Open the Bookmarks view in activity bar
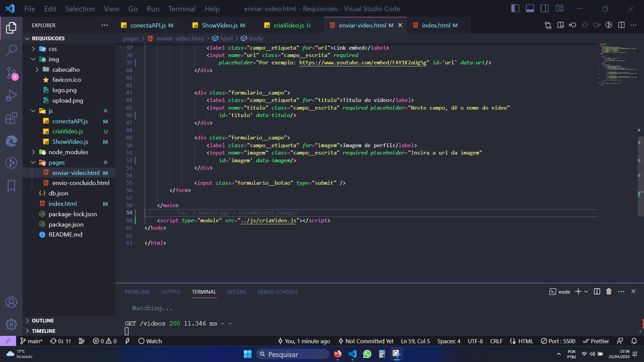Image resolution: width=644 pixels, height=362 pixels. point(11,186)
